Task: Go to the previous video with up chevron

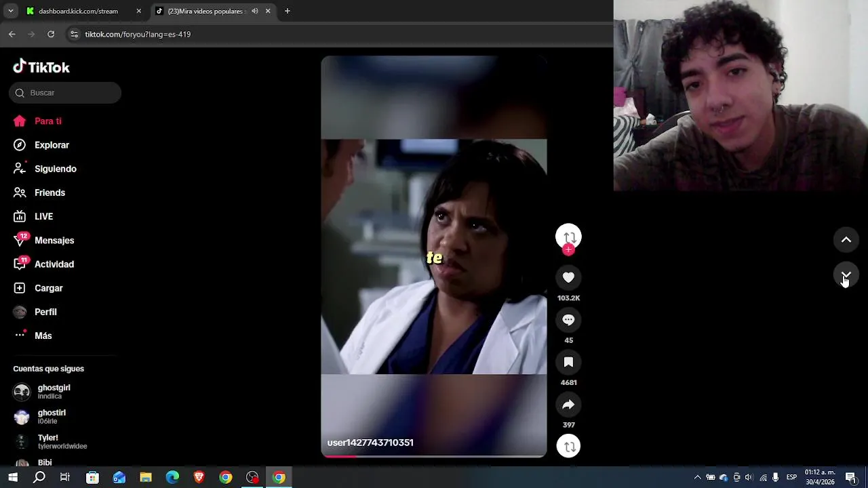Action: [x=846, y=240]
